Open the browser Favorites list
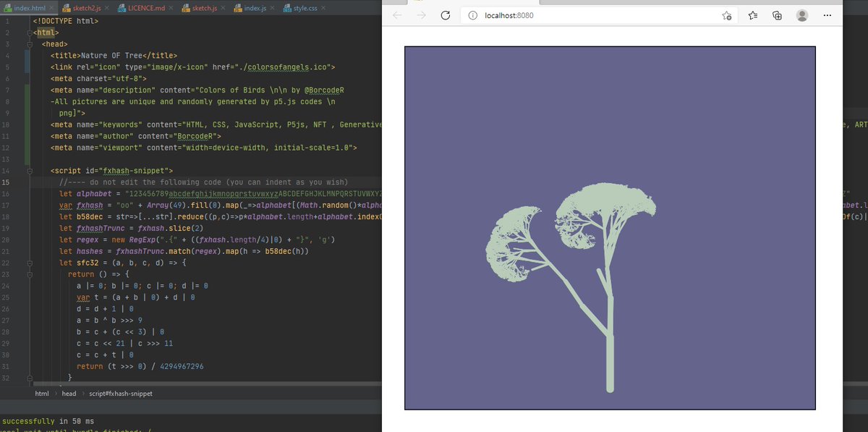 click(753, 15)
